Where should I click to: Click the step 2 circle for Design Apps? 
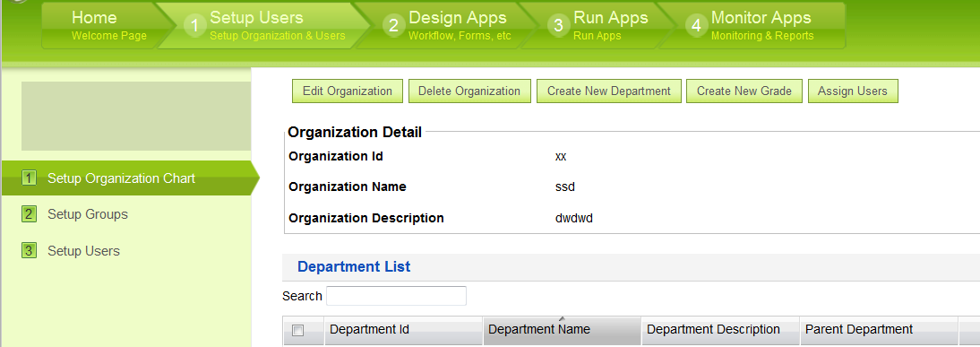click(393, 26)
